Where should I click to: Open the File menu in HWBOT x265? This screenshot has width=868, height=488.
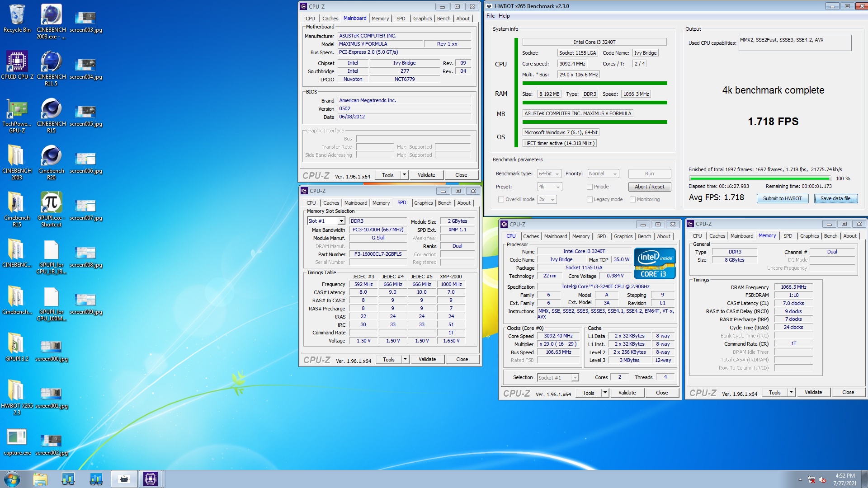[491, 16]
